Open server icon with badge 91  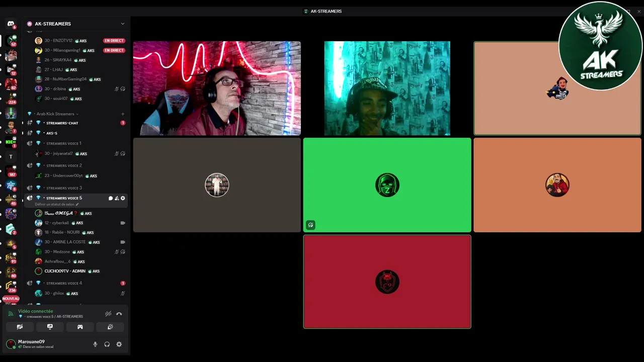coord(11,258)
